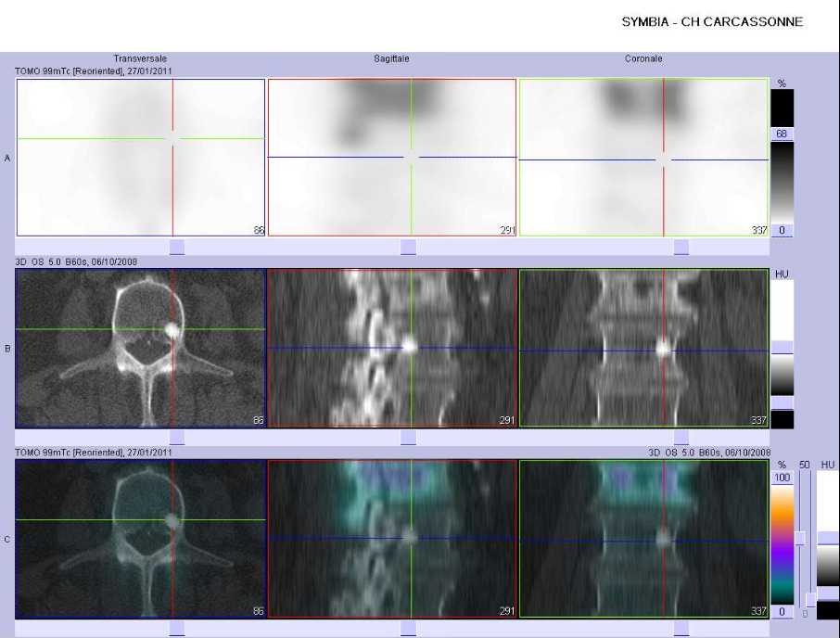Viewport: 840px width, 638px height.
Task: Click the row A grayscale percent color bar
Action: point(783,182)
